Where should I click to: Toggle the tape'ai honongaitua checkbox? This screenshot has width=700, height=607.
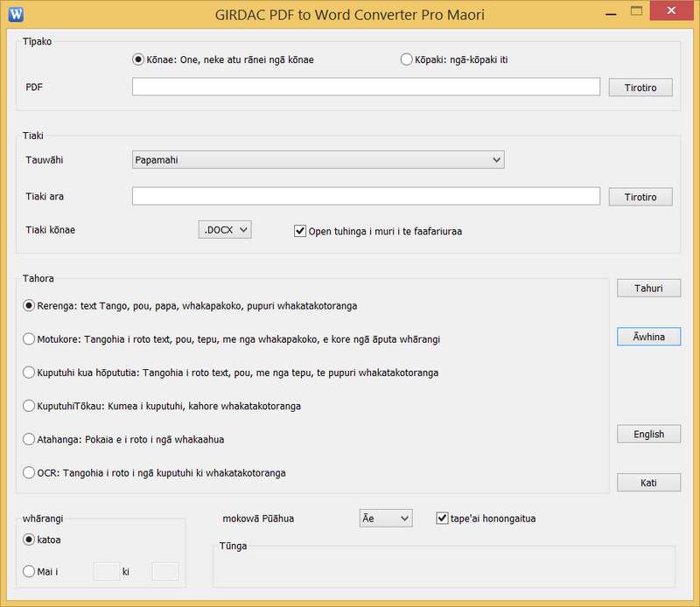[x=442, y=519]
